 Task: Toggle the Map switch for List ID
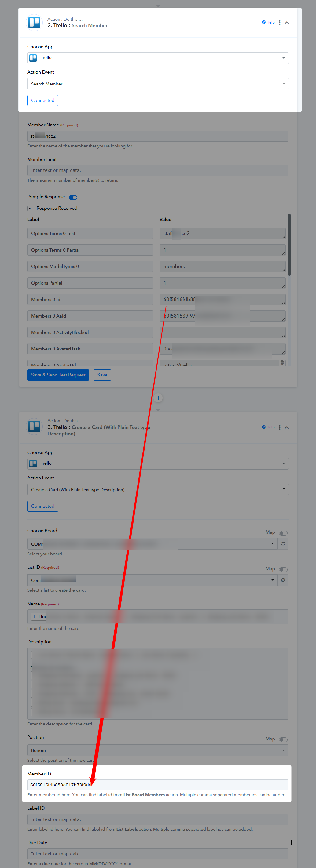tap(283, 569)
